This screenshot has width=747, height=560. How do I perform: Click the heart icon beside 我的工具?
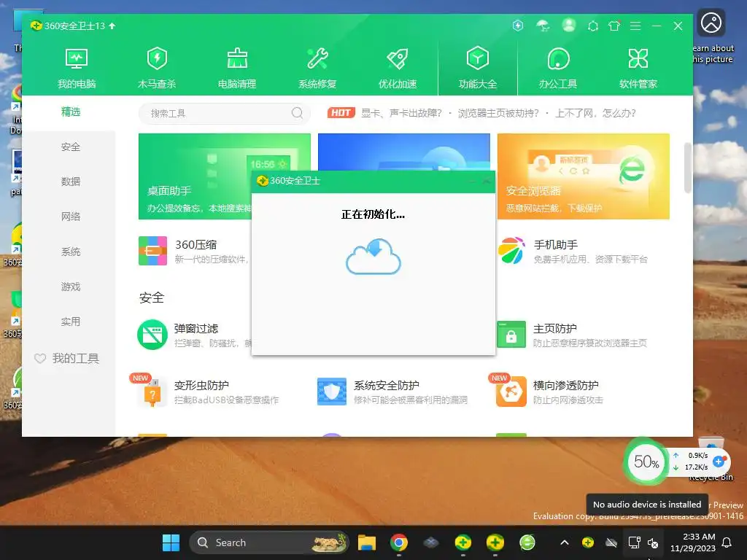tap(40, 358)
